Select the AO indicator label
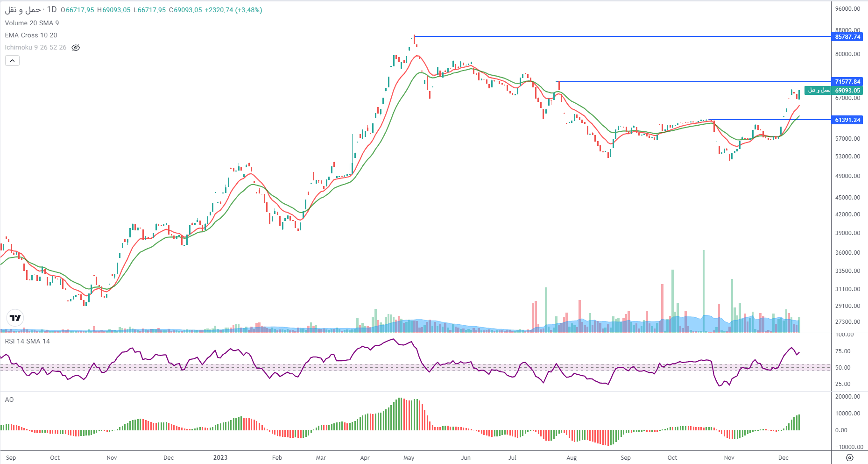The width and height of the screenshot is (868, 464). [9, 400]
